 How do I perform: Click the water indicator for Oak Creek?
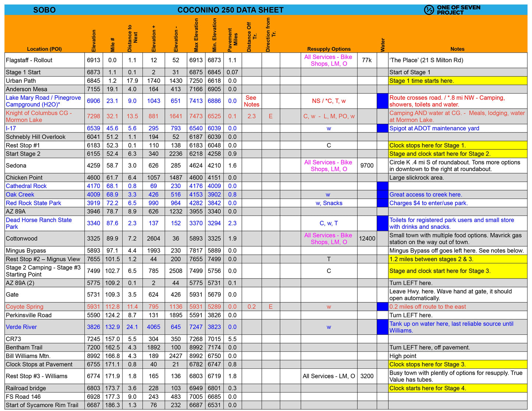383,194
